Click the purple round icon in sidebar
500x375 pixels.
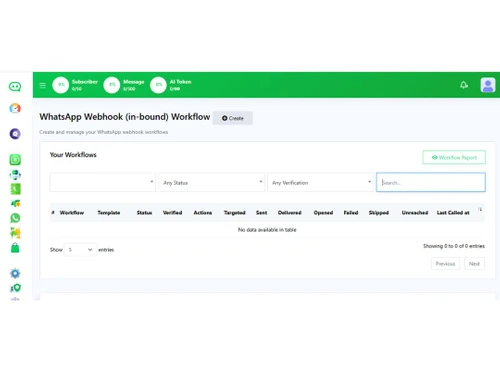[x=15, y=134]
